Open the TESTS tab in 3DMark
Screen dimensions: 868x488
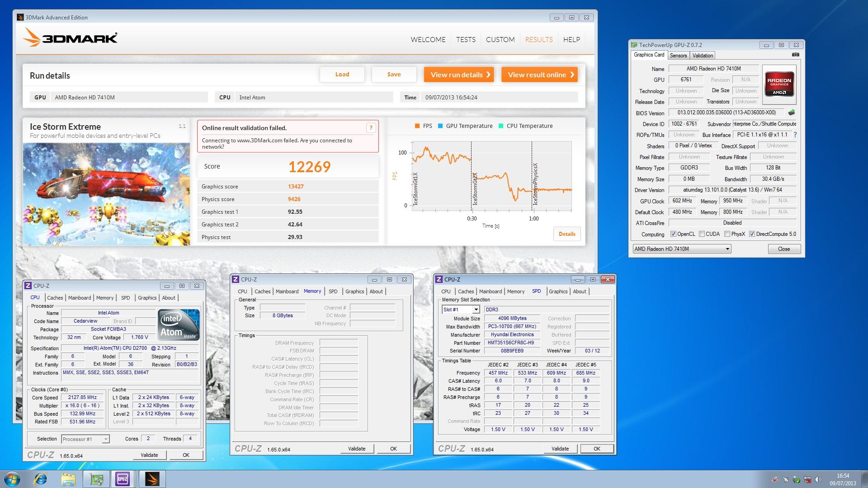click(x=466, y=40)
